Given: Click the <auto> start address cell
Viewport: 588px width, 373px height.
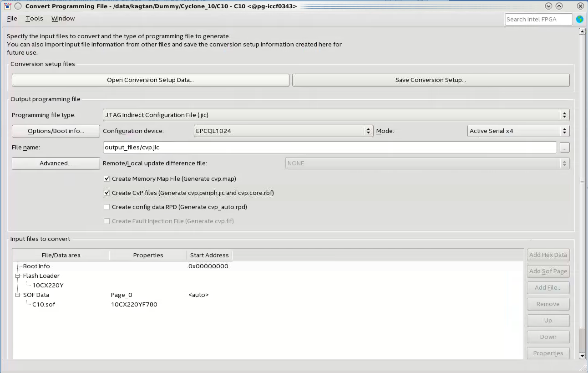Looking at the screenshot, I should click(198, 295).
